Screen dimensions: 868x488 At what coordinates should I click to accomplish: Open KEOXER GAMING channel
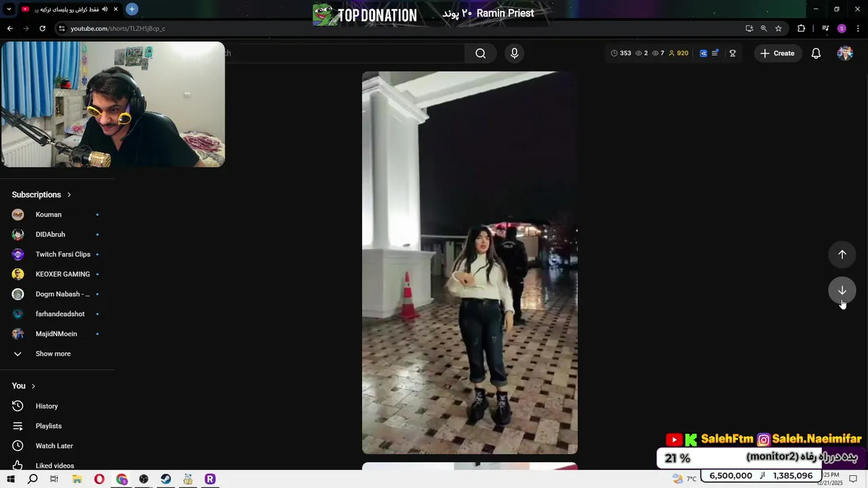[x=56, y=274]
